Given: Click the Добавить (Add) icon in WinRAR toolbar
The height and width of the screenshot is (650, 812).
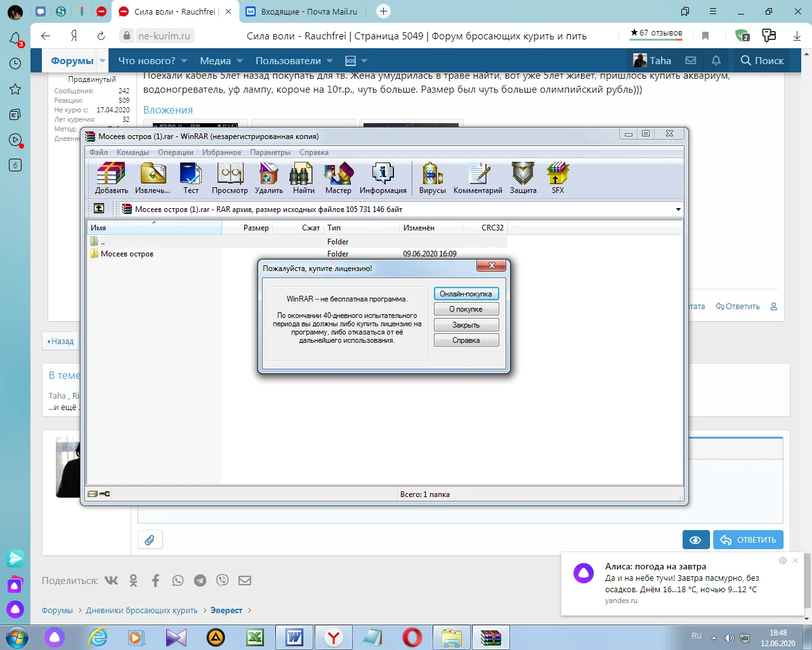Looking at the screenshot, I should (112, 178).
